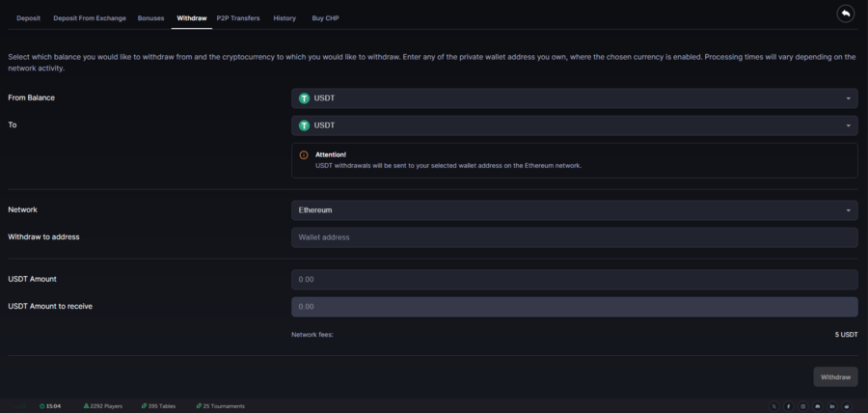
Task: Click the back arrow icon
Action: coord(845,14)
